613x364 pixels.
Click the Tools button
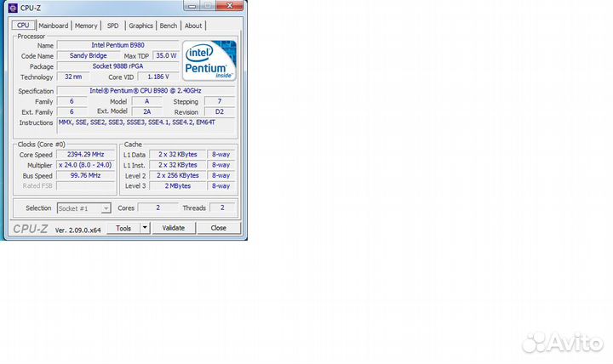pos(124,228)
